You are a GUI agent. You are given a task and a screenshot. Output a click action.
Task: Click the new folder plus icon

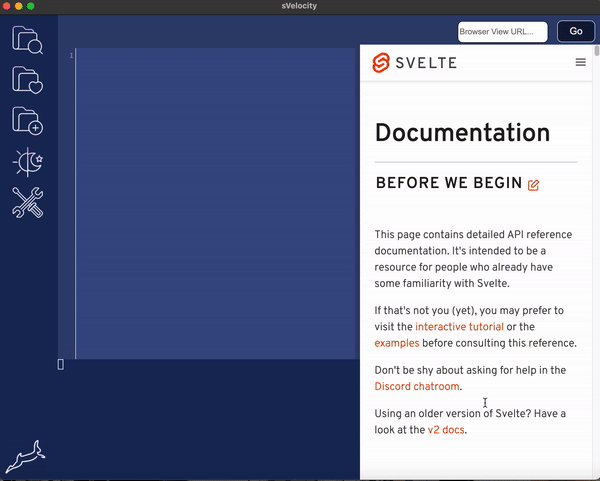pyautogui.click(x=27, y=121)
